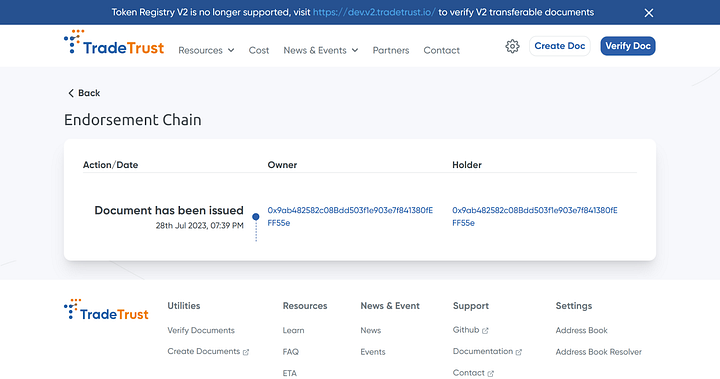Click the 'Endorsement Chain' heading

pyautogui.click(x=133, y=120)
